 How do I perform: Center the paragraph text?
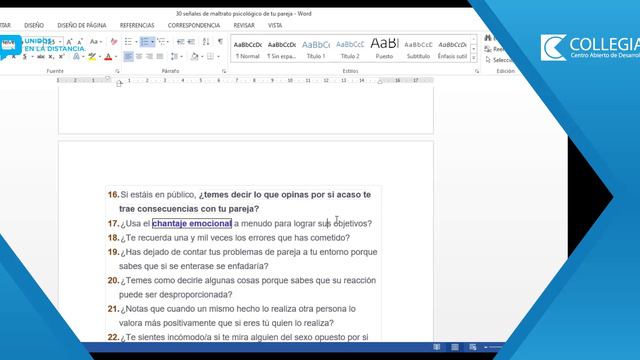click(139, 56)
